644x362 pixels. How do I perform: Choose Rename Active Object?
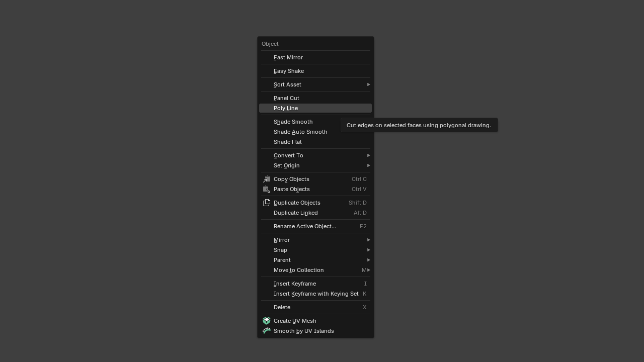coord(305,226)
